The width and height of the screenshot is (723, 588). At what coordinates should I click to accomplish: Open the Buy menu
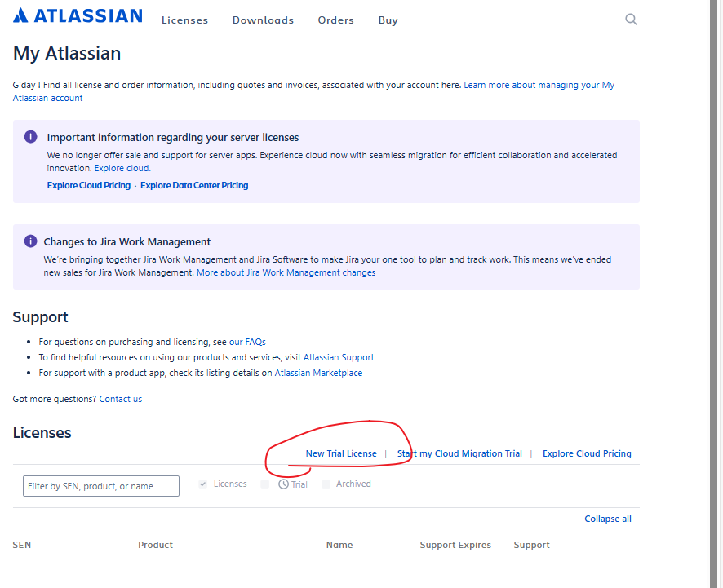(388, 20)
